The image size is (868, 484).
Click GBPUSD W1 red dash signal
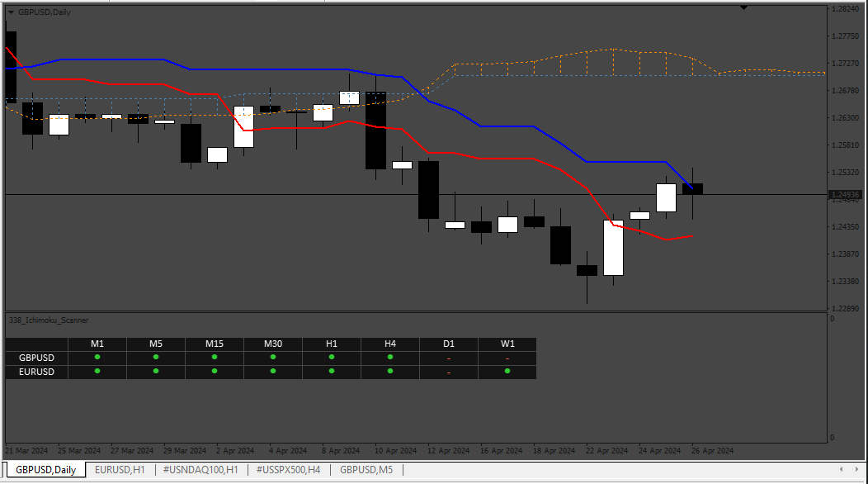(x=507, y=359)
